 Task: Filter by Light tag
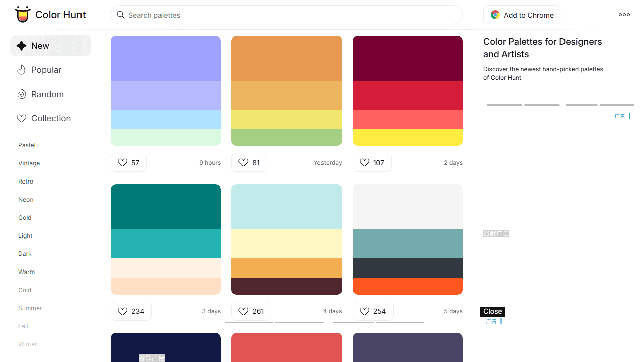25,236
